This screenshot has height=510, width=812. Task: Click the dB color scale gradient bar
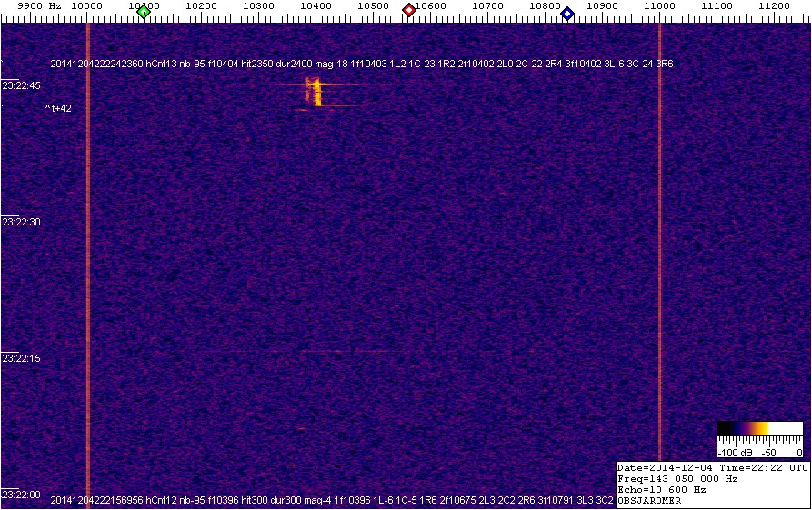tap(759, 428)
